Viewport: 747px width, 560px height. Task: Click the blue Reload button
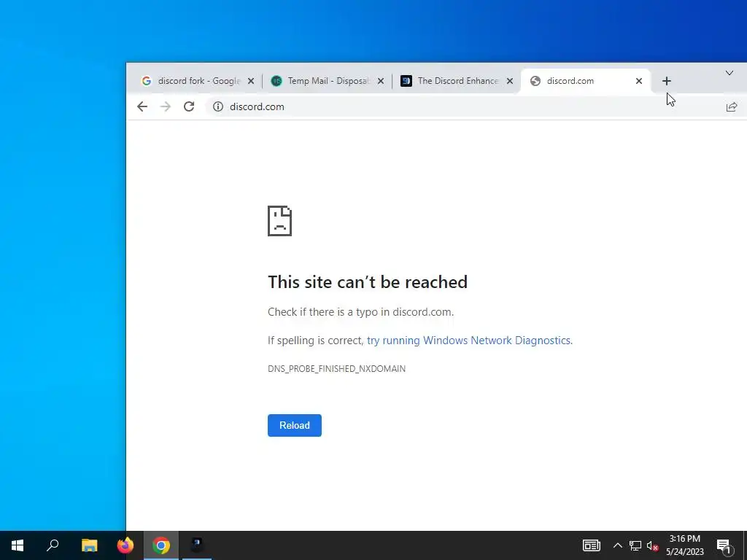(295, 425)
